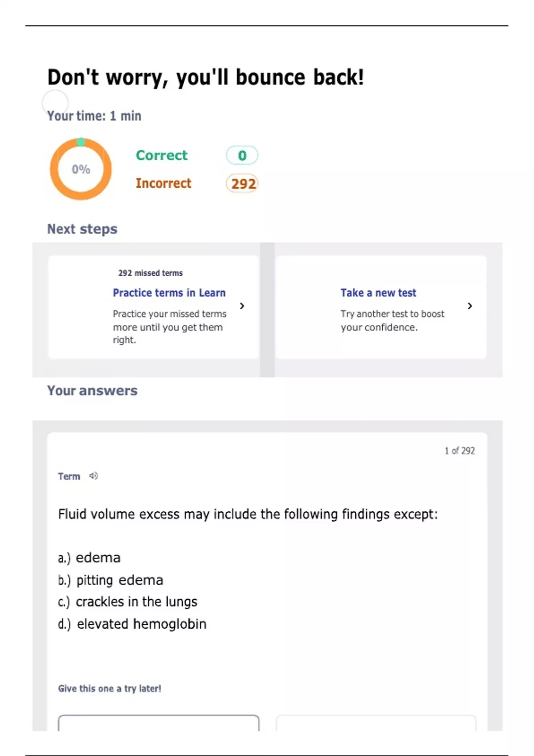
Task: Click the 292 missed terms label
Action: coord(150,273)
